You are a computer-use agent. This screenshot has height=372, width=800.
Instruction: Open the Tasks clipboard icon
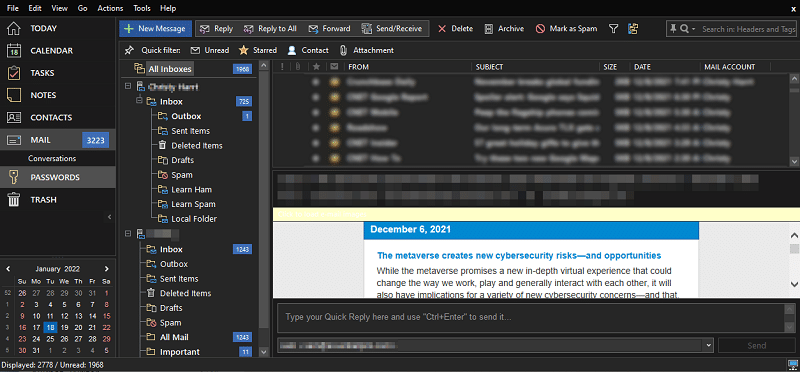(x=13, y=73)
